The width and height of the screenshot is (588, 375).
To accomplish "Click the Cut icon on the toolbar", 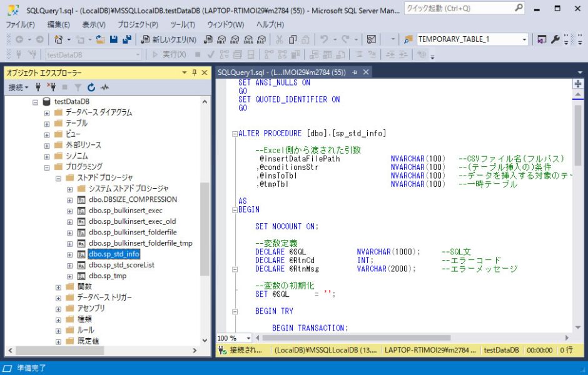I will pos(280,39).
